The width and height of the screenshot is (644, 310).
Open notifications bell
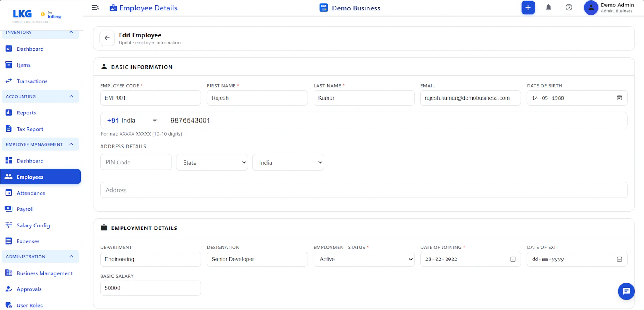[548, 8]
